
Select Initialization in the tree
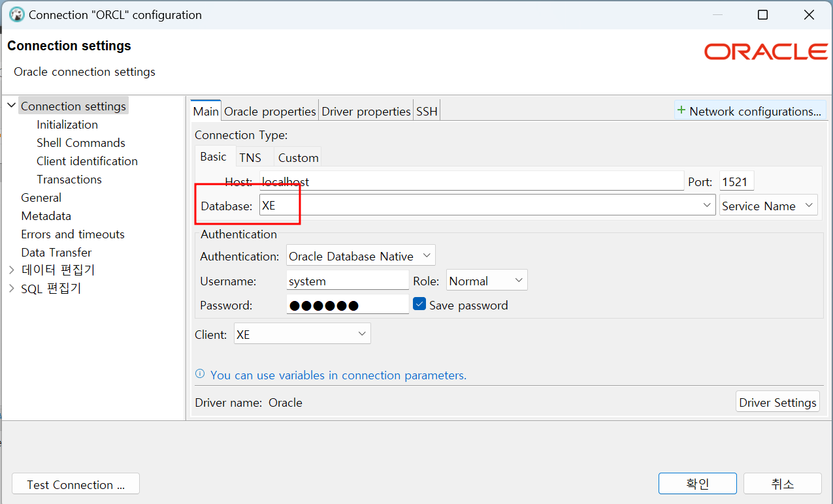[67, 124]
